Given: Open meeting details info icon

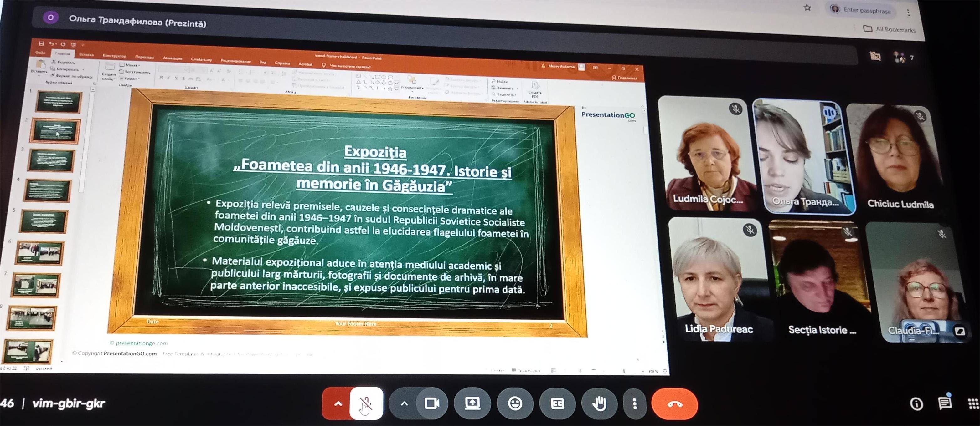Looking at the screenshot, I should click(916, 403).
